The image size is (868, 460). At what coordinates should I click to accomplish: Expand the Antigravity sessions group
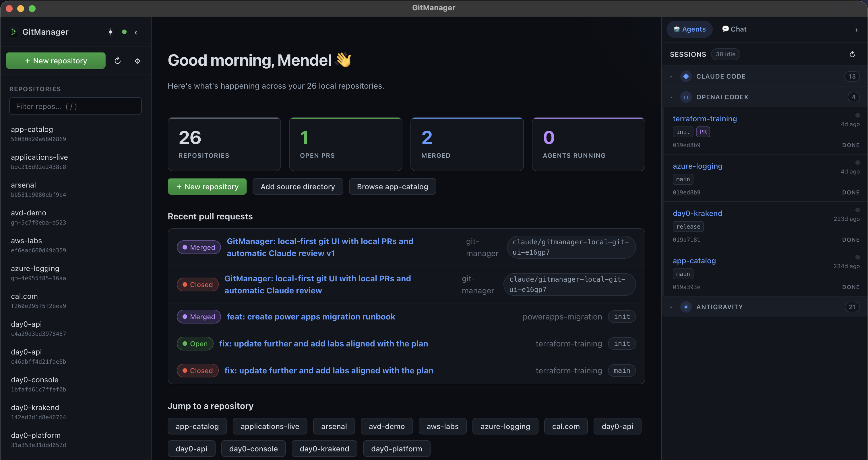tap(765, 307)
